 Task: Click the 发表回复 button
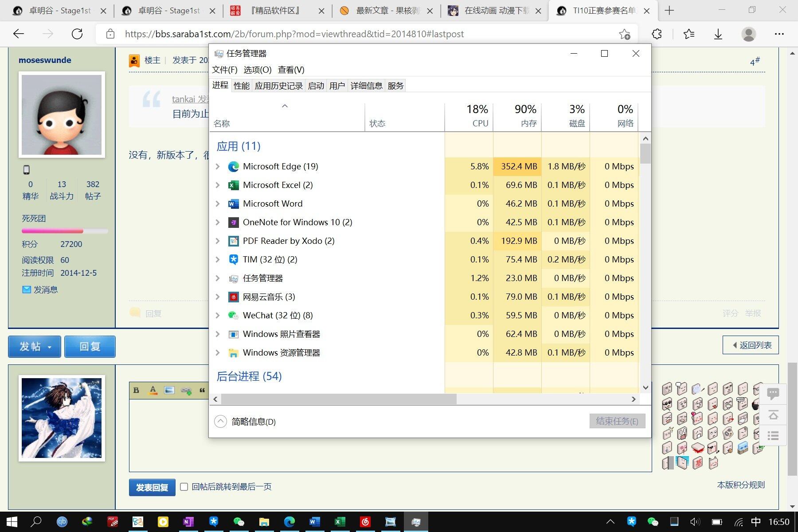pyautogui.click(x=152, y=488)
